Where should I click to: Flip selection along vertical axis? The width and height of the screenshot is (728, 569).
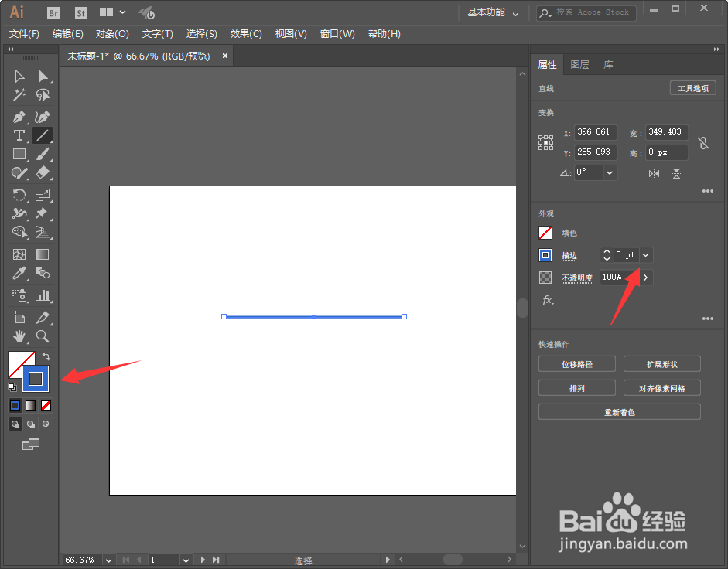click(x=676, y=174)
